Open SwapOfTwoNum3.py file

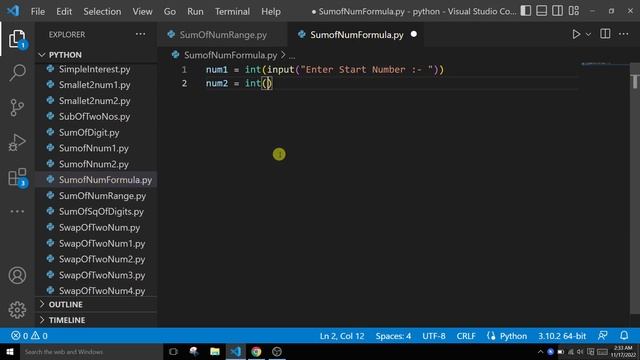(x=102, y=275)
